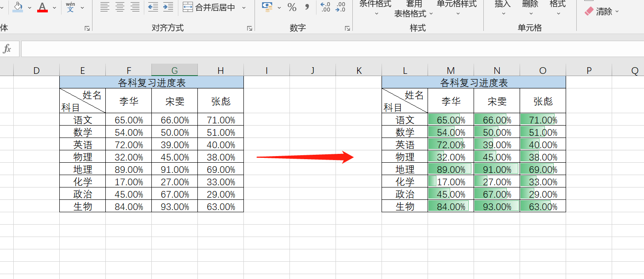The image size is (644, 279).
Task: Click left table cell 17.00%
Action: [129, 182]
